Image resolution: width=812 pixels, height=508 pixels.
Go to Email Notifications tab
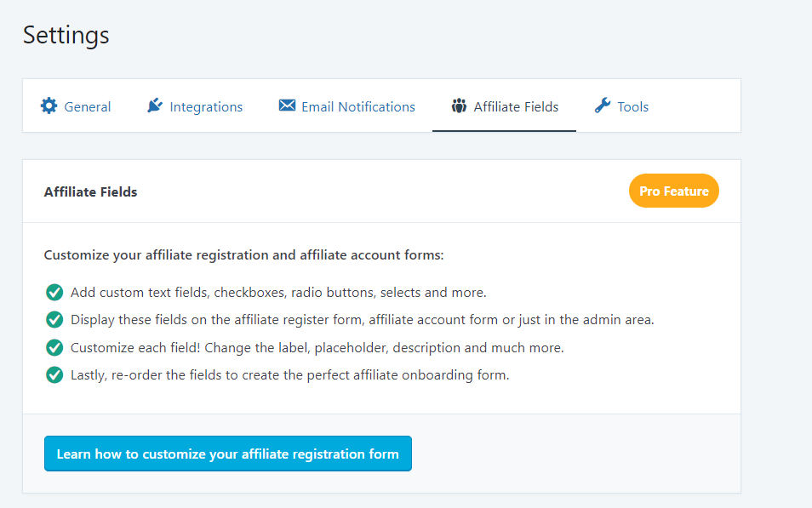pos(346,106)
